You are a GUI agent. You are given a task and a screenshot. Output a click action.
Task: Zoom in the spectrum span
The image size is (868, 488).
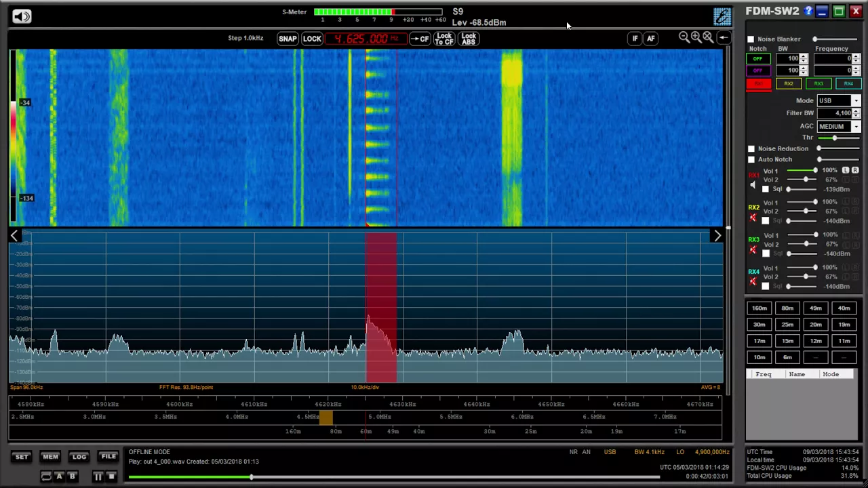(696, 38)
